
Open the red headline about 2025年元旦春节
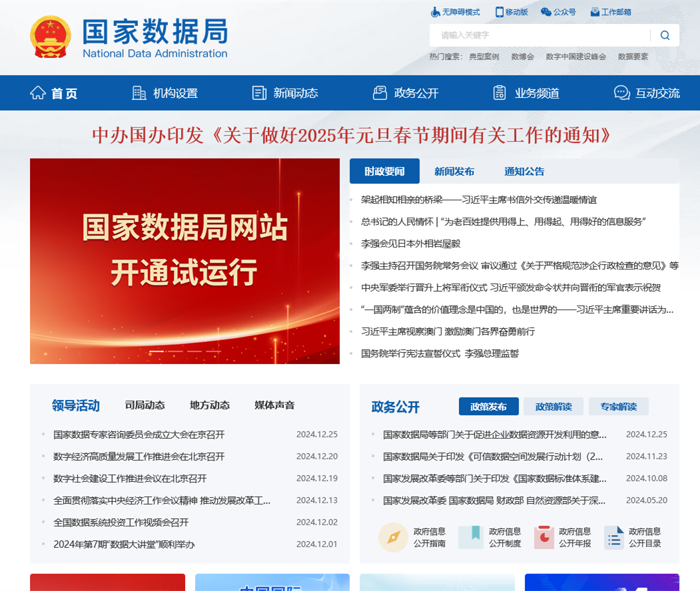point(351,136)
